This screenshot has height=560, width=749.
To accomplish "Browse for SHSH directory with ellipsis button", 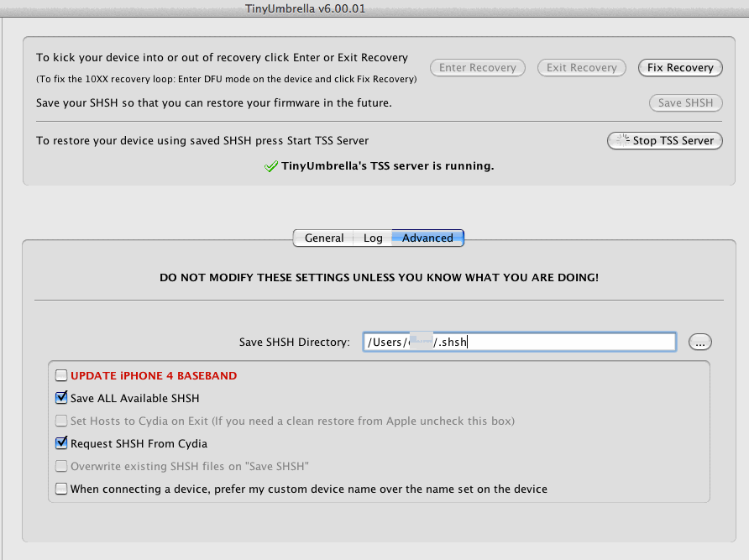I will click(x=699, y=342).
